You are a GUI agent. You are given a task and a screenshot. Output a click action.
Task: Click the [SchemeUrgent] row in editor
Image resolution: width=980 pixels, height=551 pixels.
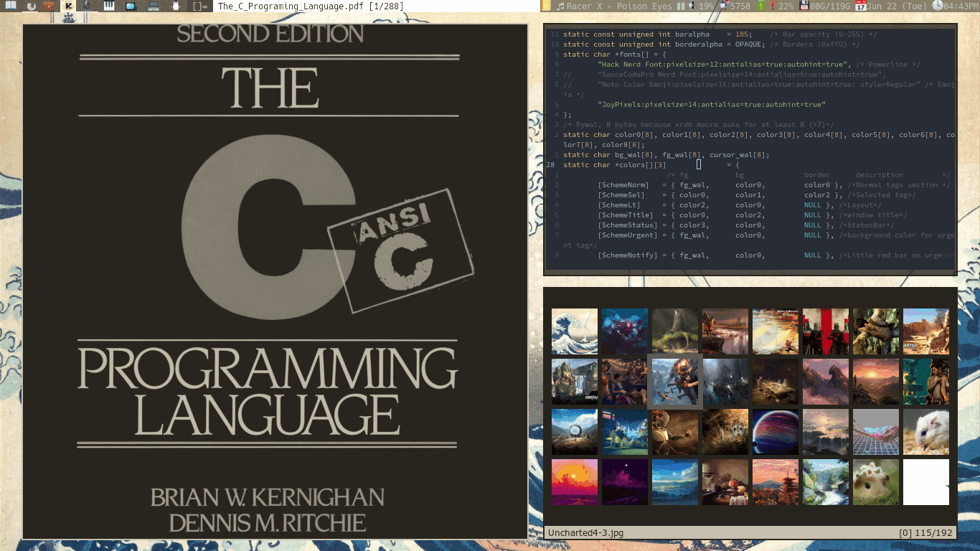point(776,235)
